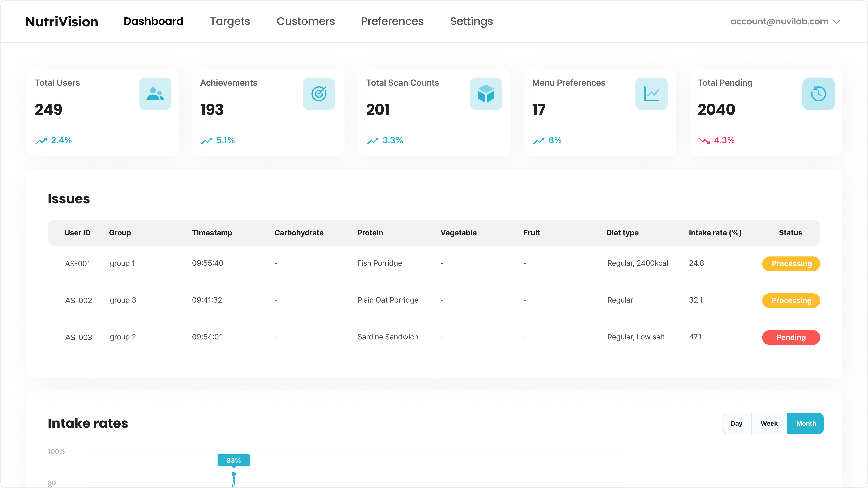Screen dimensions: 868x488
Task: Click the Achievements value 193
Action: (212, 110)
